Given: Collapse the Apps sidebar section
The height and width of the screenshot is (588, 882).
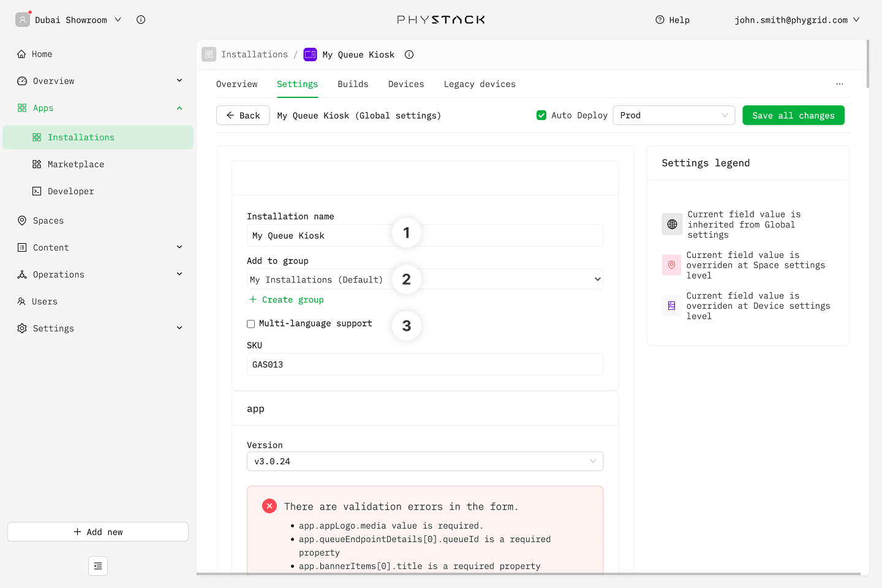Looking at the screenshot, I should click(179, 108).
